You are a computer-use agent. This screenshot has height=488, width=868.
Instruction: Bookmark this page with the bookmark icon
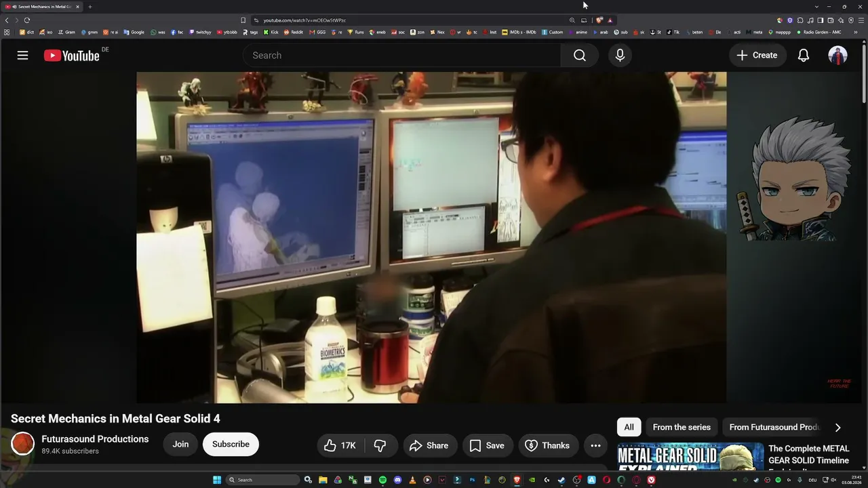click(x=243, y=20)
